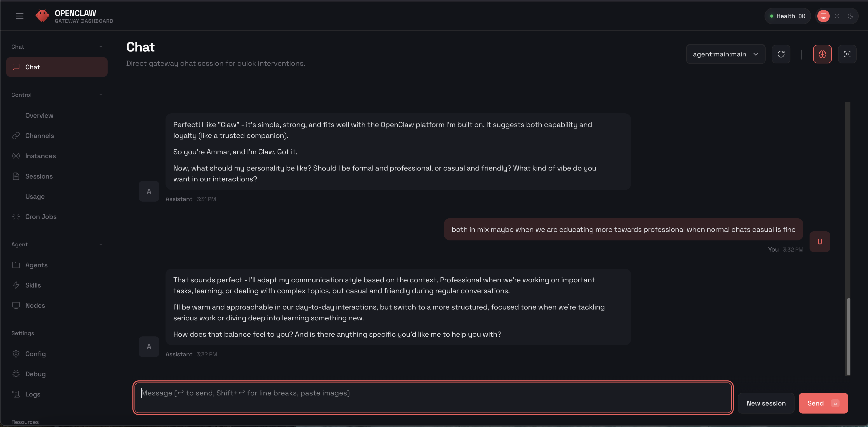Viewport: 868px width, 427px height.
Task: Start a New session
Action: click(x=766, y=403)
